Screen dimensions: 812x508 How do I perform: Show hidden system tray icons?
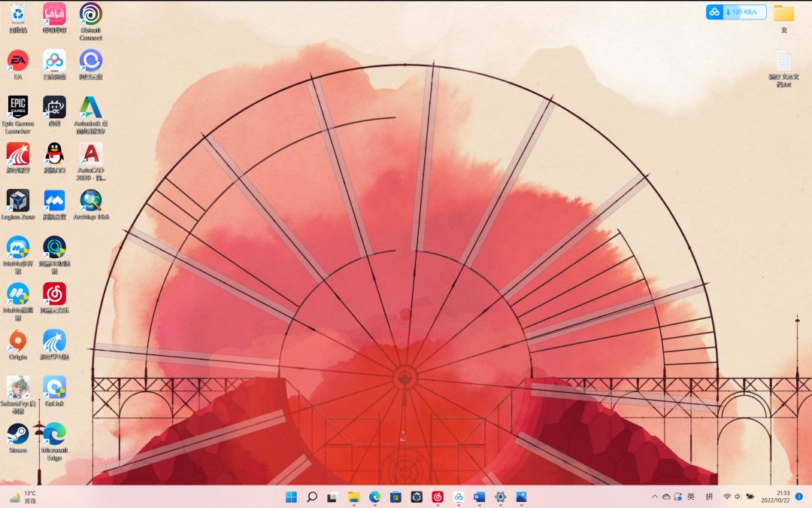click(x=655, y=497)
